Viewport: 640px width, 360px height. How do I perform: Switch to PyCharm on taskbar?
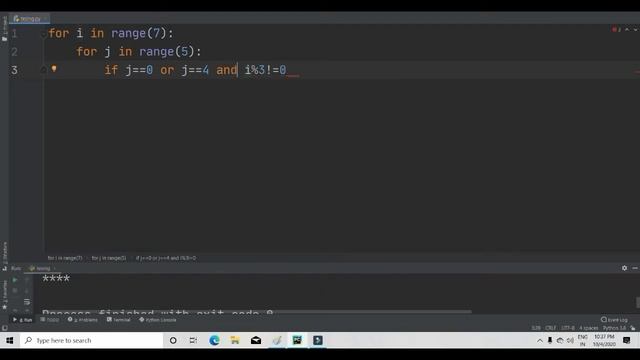pyautogui.click(x=297, y=340)
